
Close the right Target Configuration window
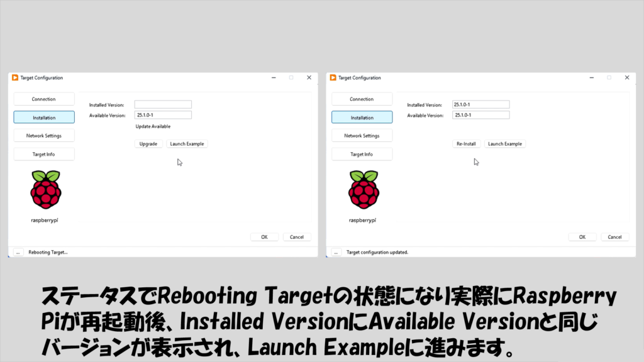click(627, 77)
